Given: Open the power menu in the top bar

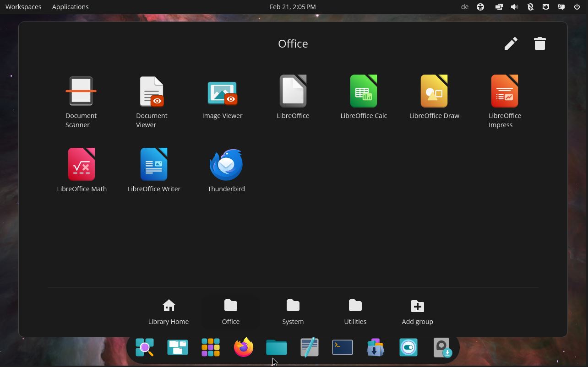Looking at the screenshot, I should (x=577, y=7).
